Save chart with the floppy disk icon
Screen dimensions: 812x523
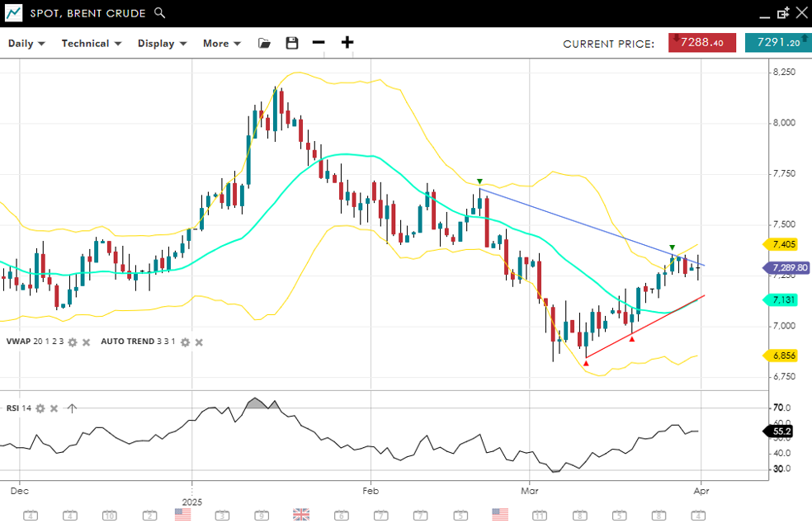tap(291, 43)
